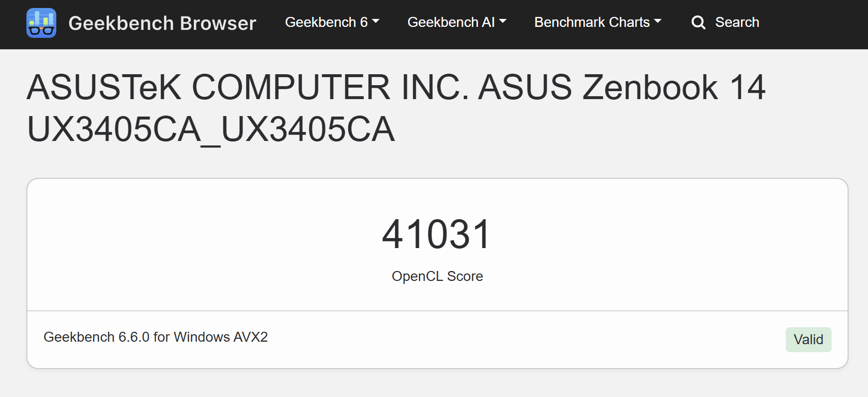Click the Geekbench logo icon

click(41, 23)
